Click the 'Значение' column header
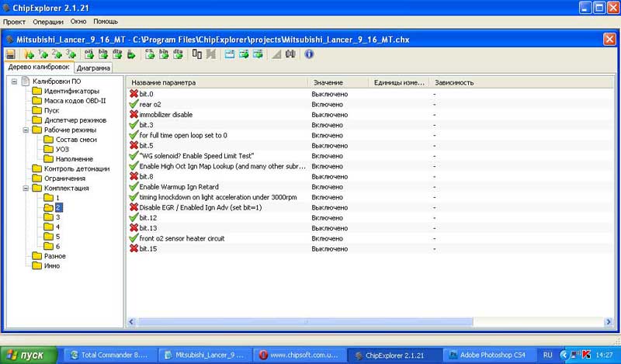Image resolution: width=621 pixels, height=364 pixels. coord(328,82)
